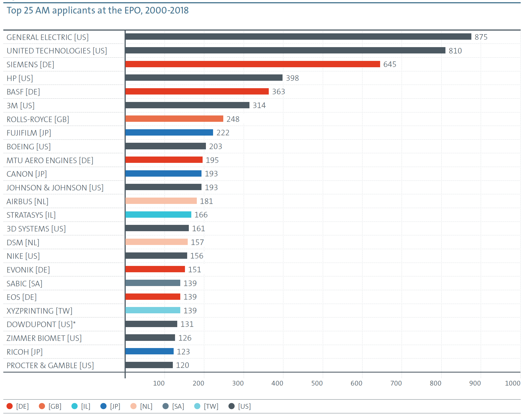Click the SABIC [SA] label
This screenshot has width=532, height=415.
pyautogui.click(x=25, y=284)
